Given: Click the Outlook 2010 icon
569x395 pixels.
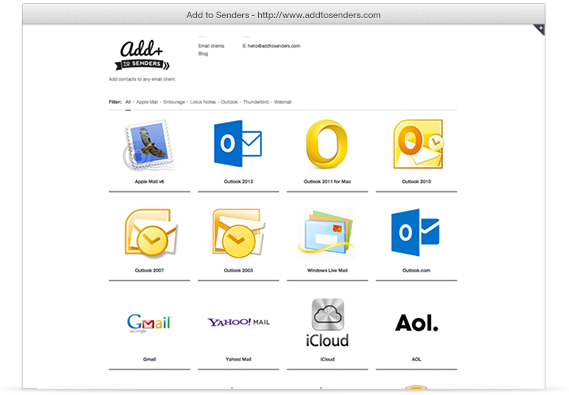Looking at the screenshot, I should point(418,144).
